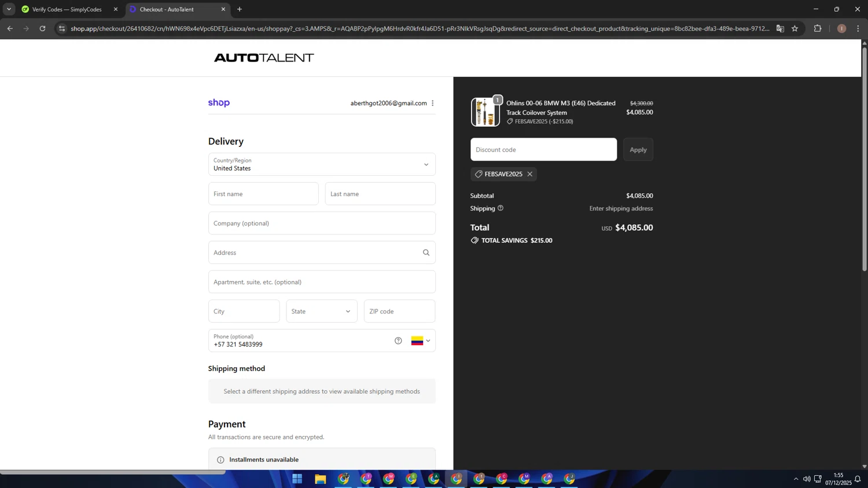Click the Shipping info question mark icon

point(501,208)
